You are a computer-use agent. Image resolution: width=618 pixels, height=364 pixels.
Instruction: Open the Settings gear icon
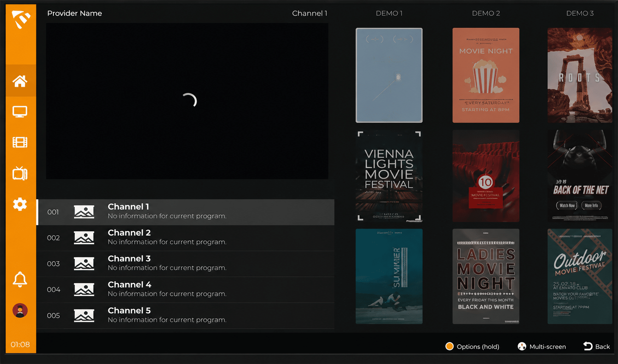[20, 204]
